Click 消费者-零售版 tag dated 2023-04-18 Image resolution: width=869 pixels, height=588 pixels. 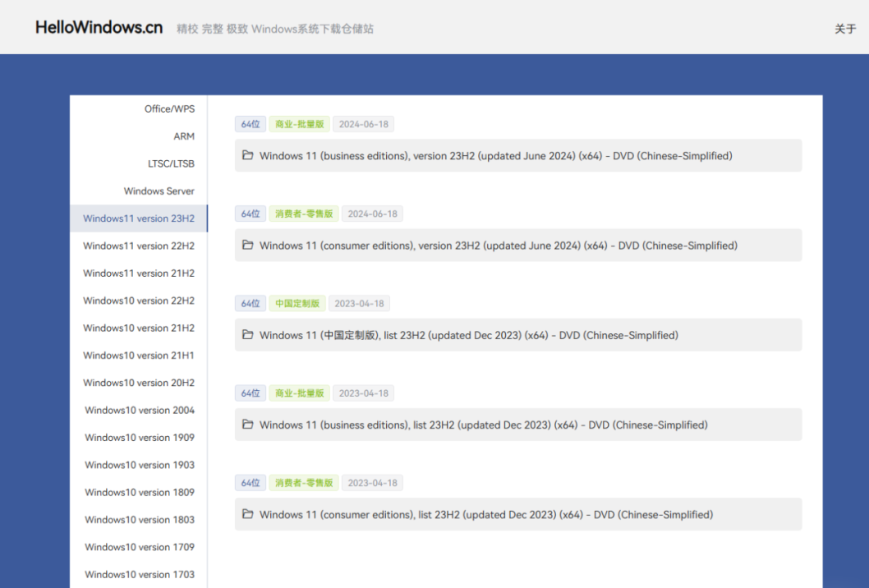point(304,483)
